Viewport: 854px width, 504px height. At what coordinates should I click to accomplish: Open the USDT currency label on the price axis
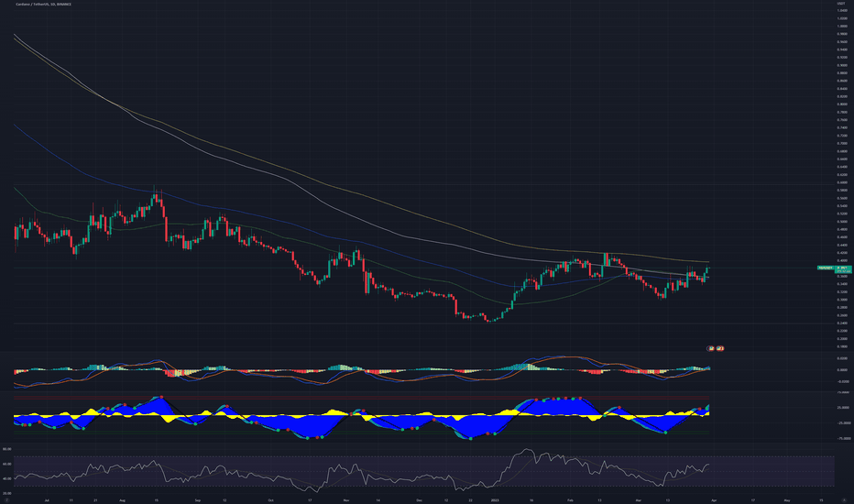tap(842, 4)
